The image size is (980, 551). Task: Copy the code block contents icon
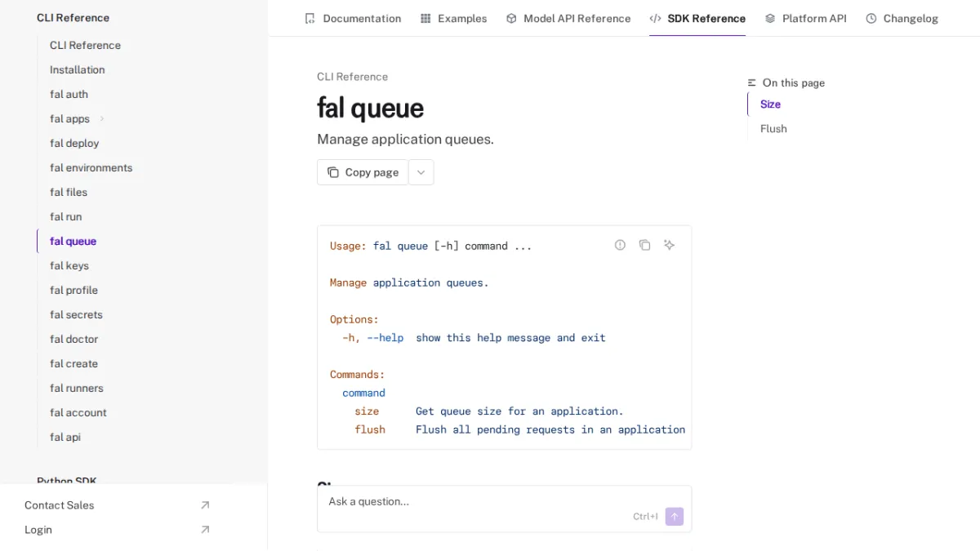coord(644,245)
